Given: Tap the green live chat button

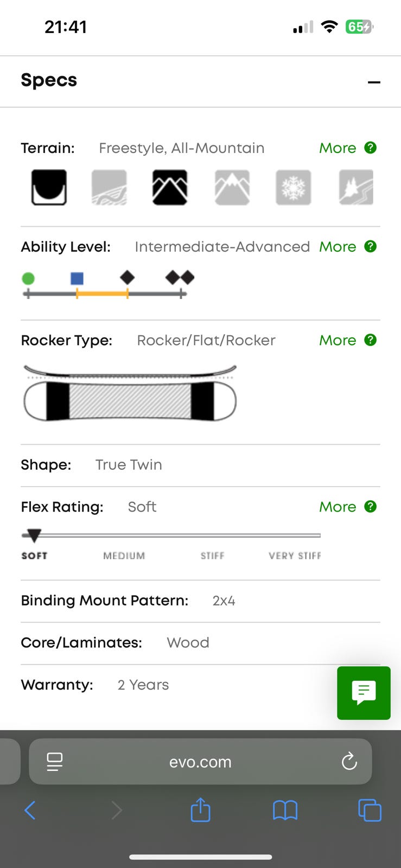Looking at the screenshot, I should (x=364, y=693).
